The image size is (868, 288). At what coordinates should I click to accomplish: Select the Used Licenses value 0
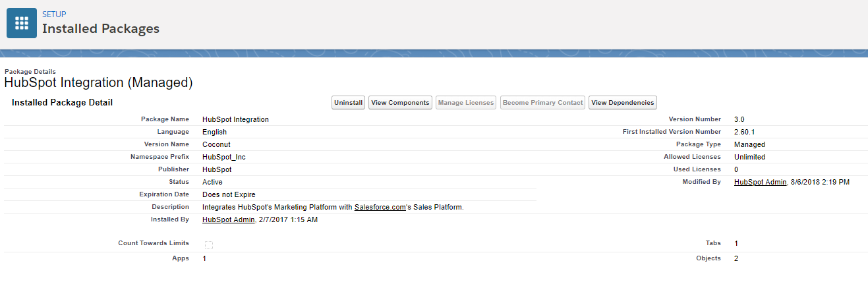736,169
